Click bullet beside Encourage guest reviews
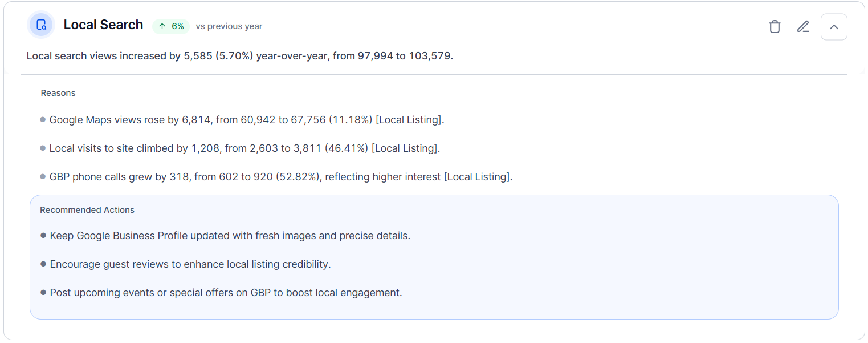The width and height of the screenshot is (868, 343). coord(43,264)
